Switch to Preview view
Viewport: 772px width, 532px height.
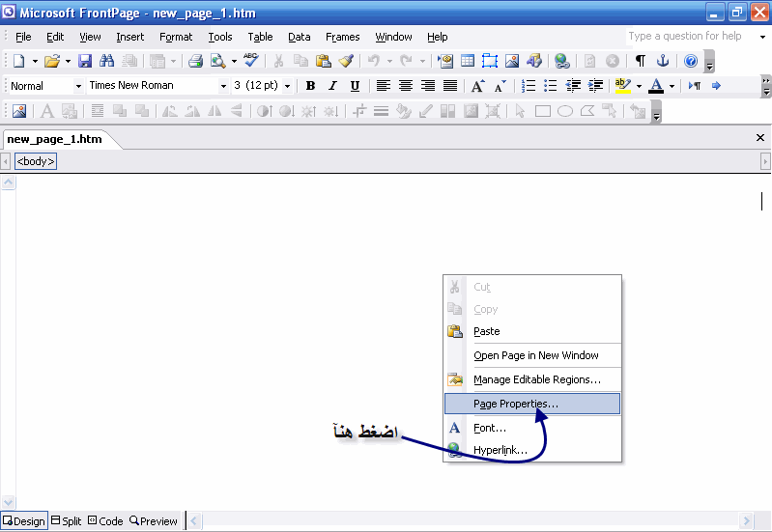click(x=153, y=521)
